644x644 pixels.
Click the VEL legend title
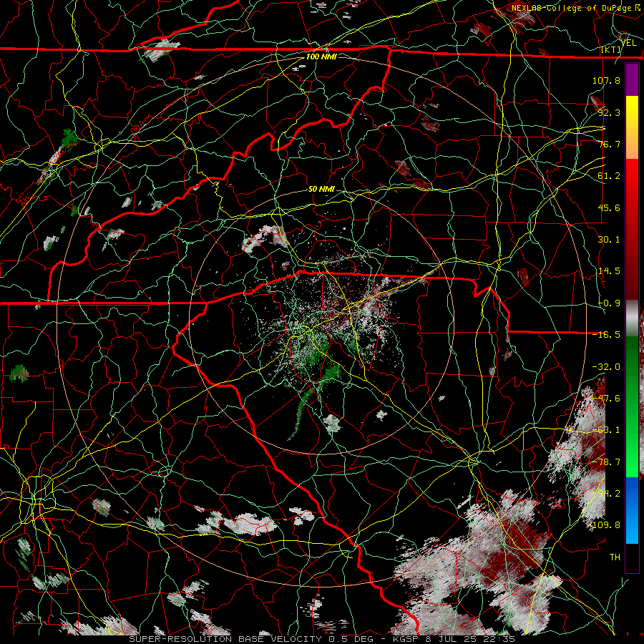tap(629, 43)
